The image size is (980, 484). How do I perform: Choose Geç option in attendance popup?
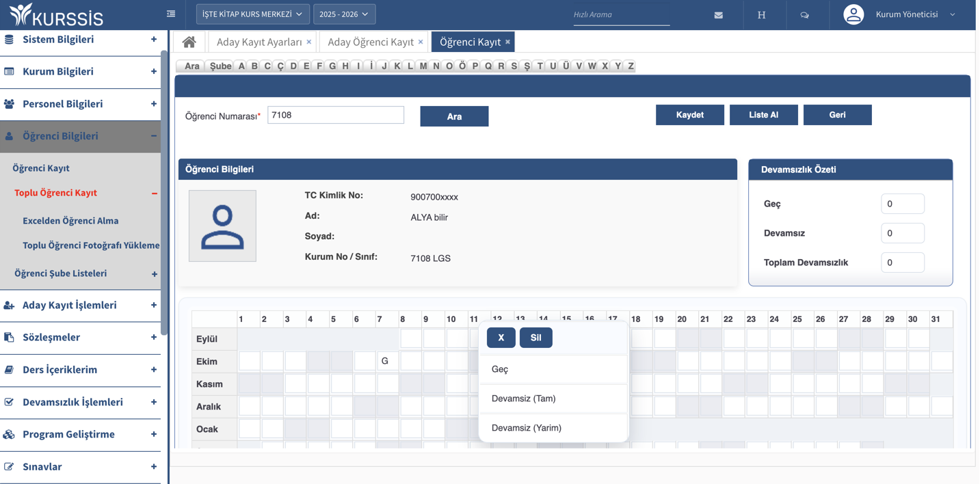click(x=500, y=369)
